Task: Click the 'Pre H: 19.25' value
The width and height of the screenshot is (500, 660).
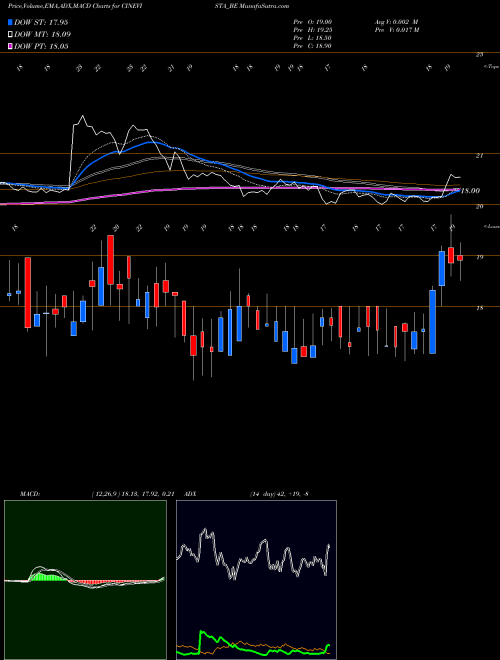Action: (313, 30)
